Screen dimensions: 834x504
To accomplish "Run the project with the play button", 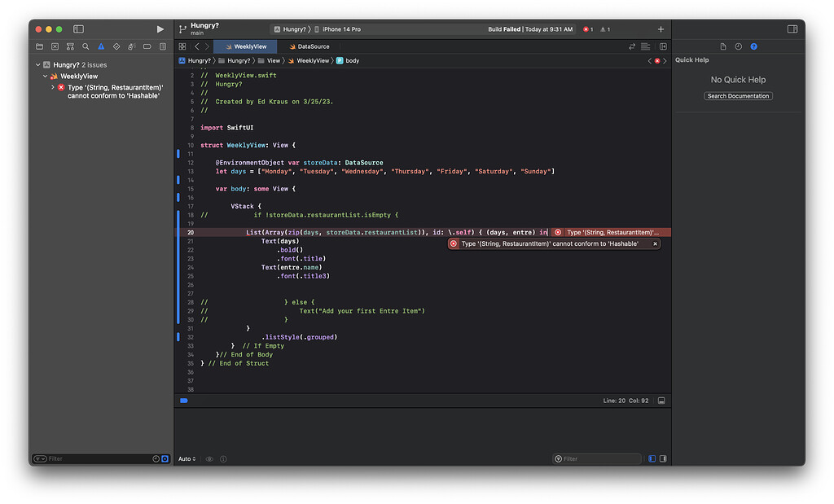I will tap(160, 29).
